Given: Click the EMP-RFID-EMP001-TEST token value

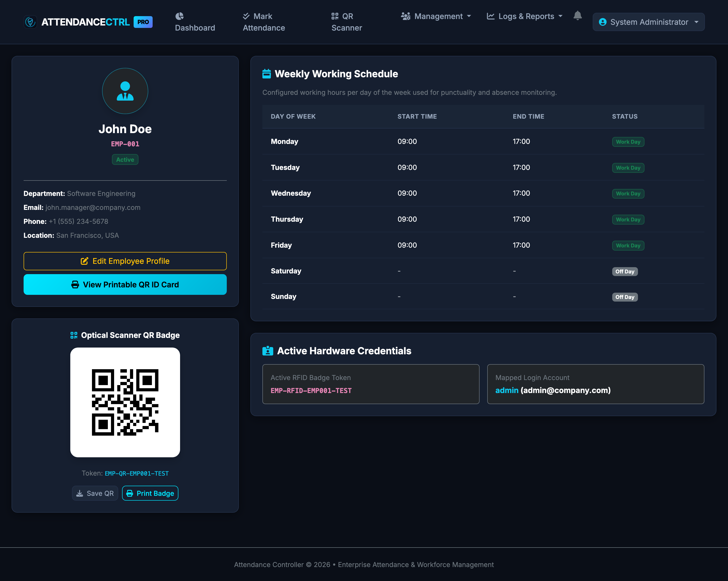Looking at the screenshot, I should coord(311,391).
